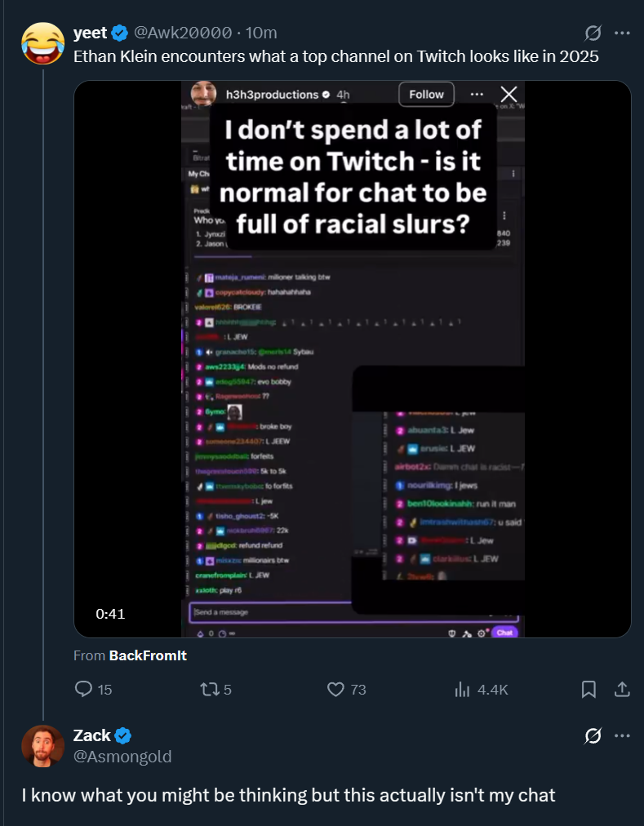Click the Follow button in the video
Image resolution: width=644 pixels, height=826 pixels.
tap(426, 95)
